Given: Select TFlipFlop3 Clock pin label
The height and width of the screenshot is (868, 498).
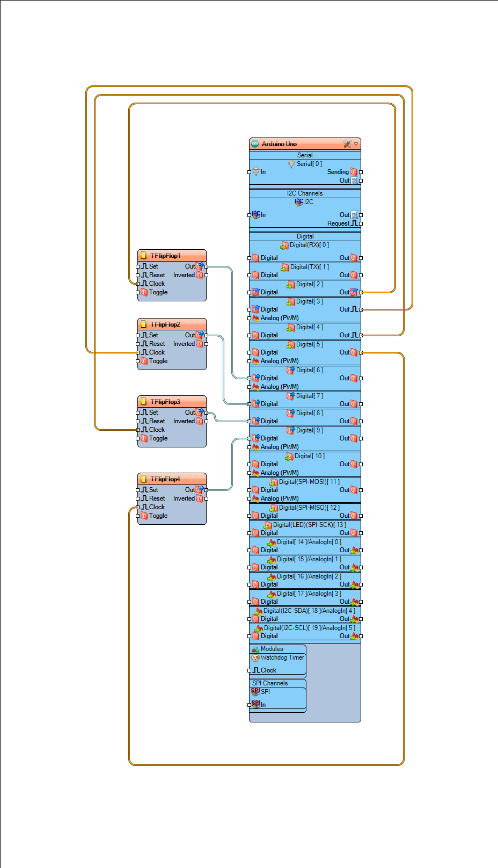Looking at the screenshot, I should pyautogui.click(x=157, y=430).
